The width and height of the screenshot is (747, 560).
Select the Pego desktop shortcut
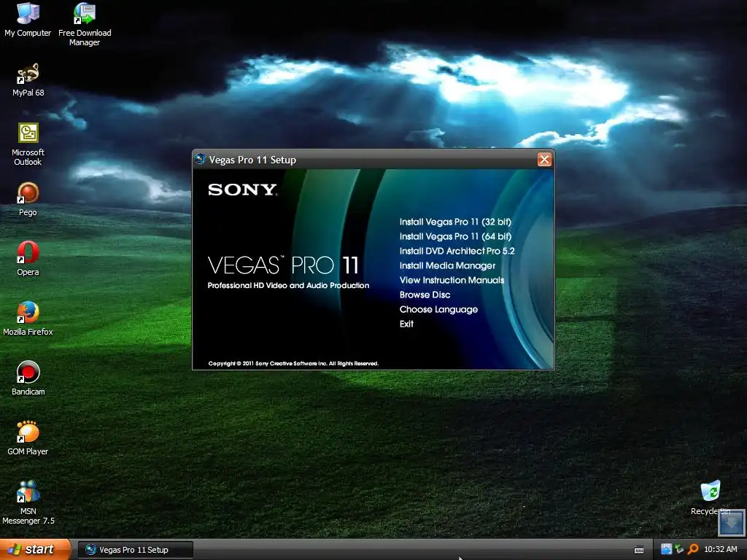tap(28, 200)
